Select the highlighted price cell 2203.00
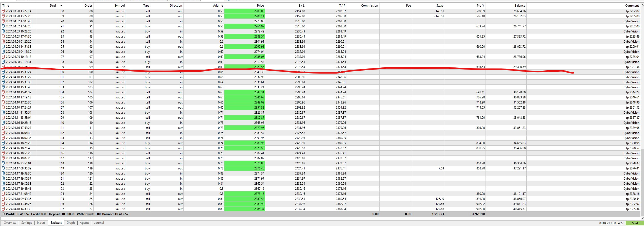Image resolution: width=644 pixels, height=226 pixels. tap(245, 11)
